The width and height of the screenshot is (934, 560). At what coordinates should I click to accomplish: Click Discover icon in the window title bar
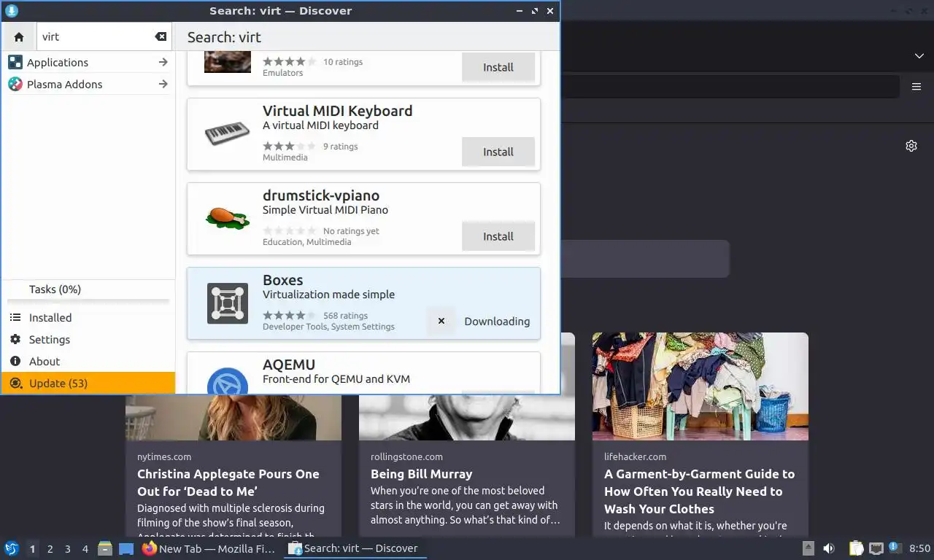(x=12, y=11)
